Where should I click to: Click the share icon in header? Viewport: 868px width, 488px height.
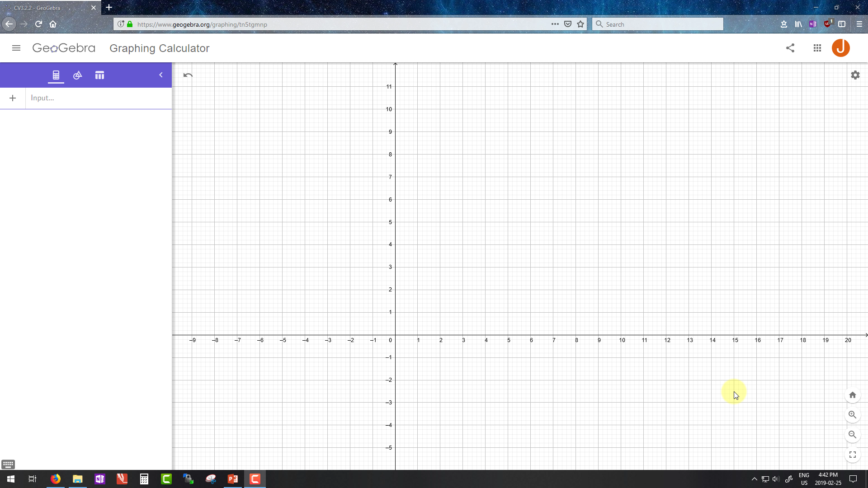pos(790,48)
